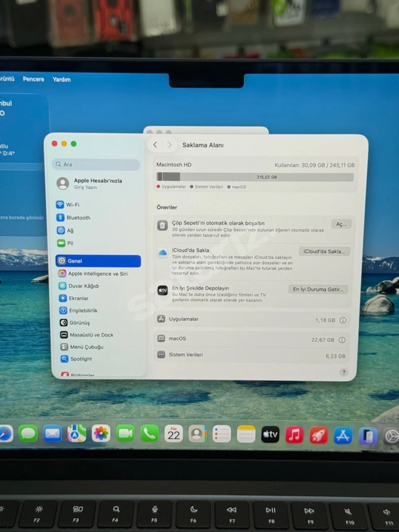The height and width of the screenshot is (532, 399).
Task: Open the Yardım menu
Action: tap(62, 79)
